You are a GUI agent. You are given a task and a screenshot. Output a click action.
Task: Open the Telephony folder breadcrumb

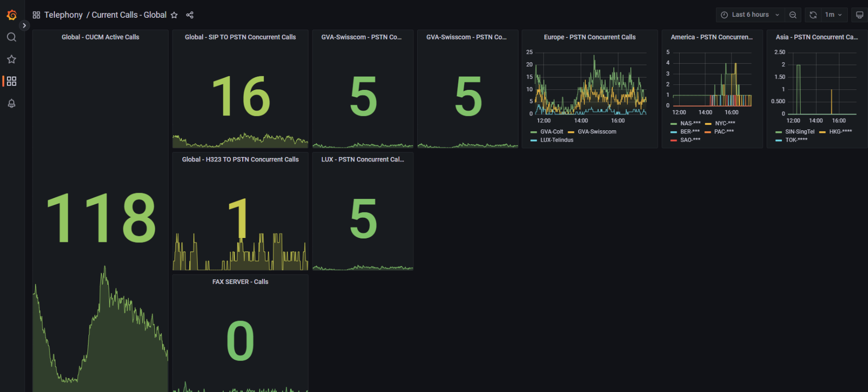click(x=63, y=15)
